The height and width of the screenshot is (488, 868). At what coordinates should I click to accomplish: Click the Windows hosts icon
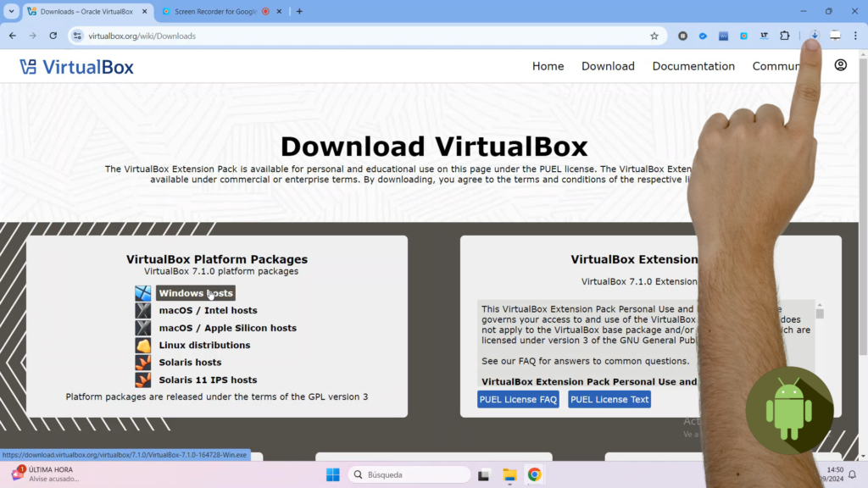[142, 293]
